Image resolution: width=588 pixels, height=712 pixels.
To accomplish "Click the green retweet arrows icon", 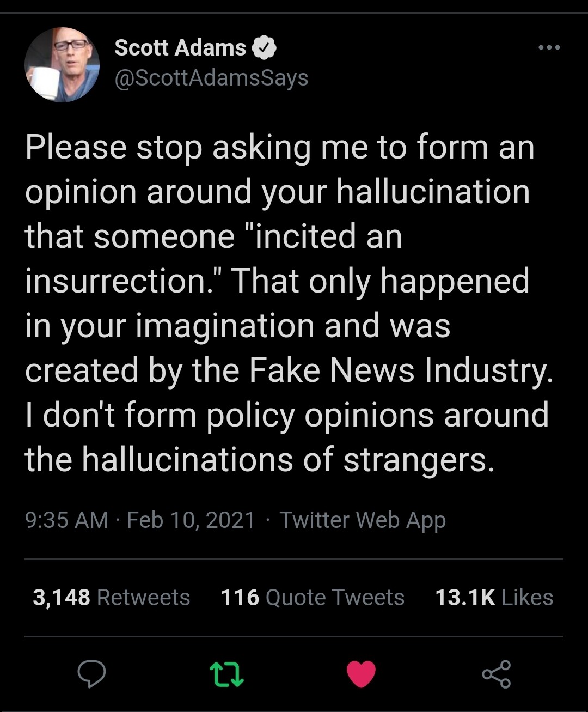I will point(226,674).
